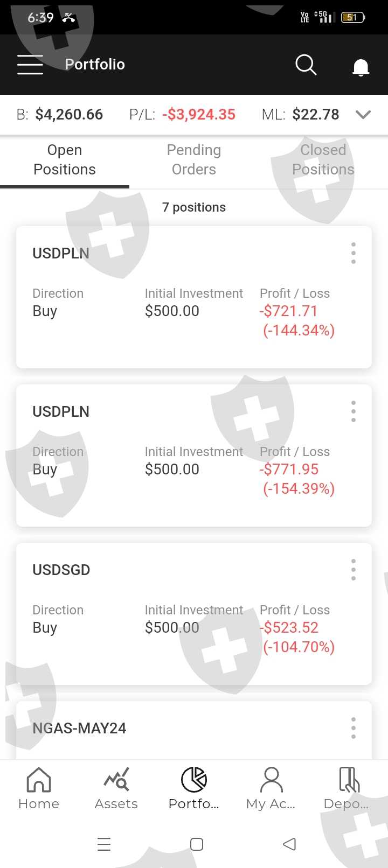Tap the search magnifier icon

[306, 65]
